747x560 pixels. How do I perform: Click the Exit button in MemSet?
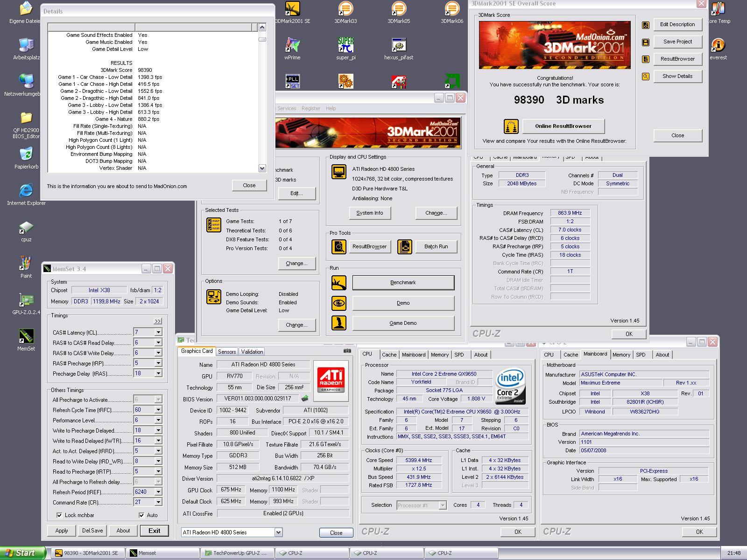click(154, 531)
